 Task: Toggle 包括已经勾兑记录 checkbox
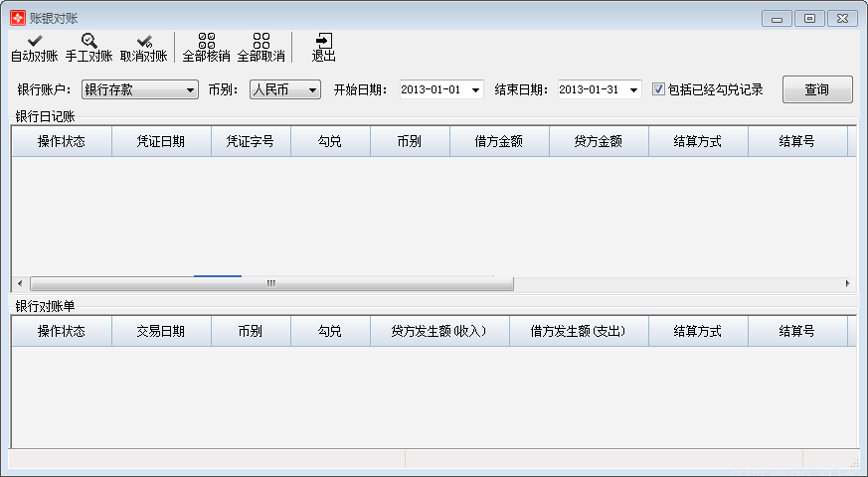(x=658, y=89)
